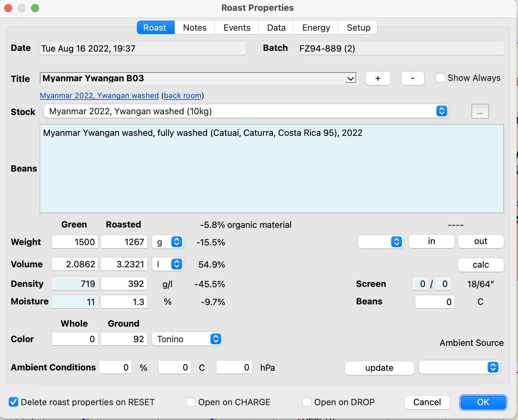Open the volume unit dropdown
The image size is (518, 420).
pyautogui.click(x=176, y=264)
